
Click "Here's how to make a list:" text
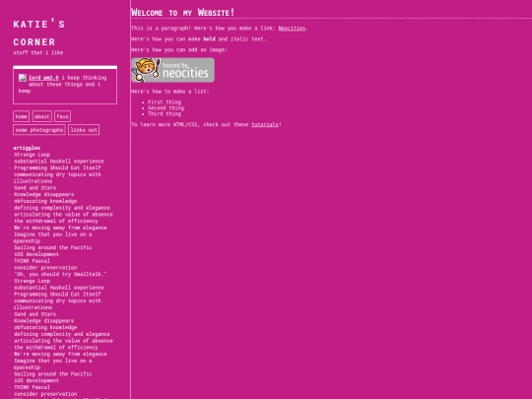click(x=170, y=92)
